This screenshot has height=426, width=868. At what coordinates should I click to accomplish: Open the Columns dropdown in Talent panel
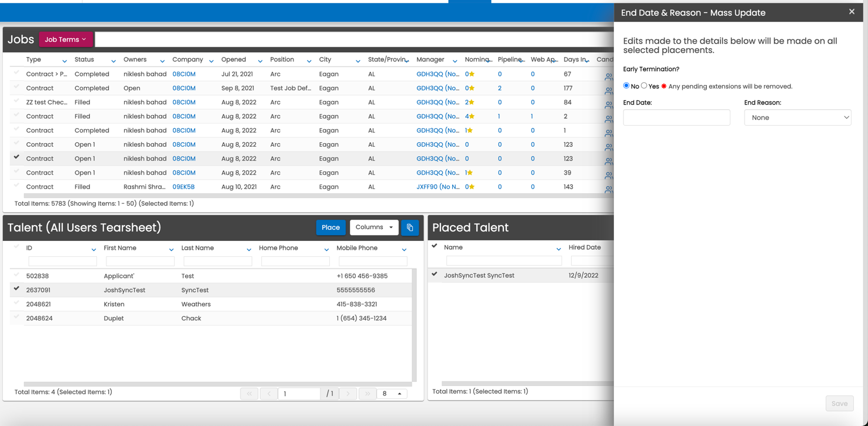pos(374,227)
